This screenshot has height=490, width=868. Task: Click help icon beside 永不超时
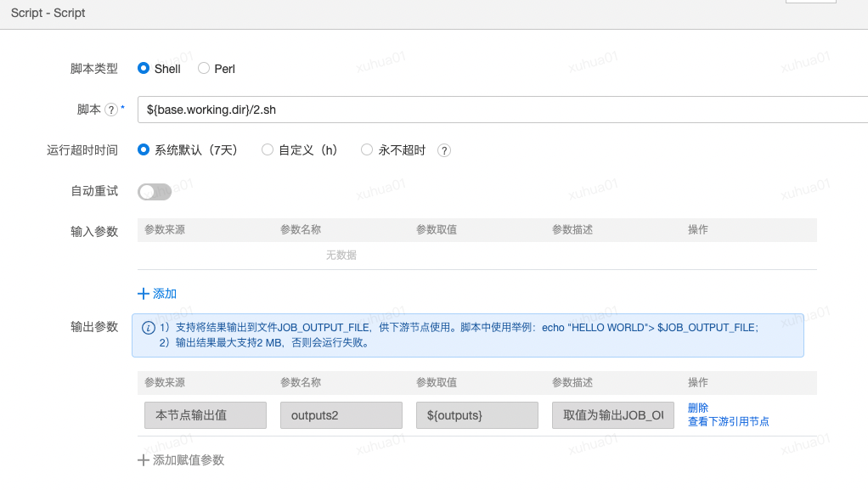tap(443, 150)
